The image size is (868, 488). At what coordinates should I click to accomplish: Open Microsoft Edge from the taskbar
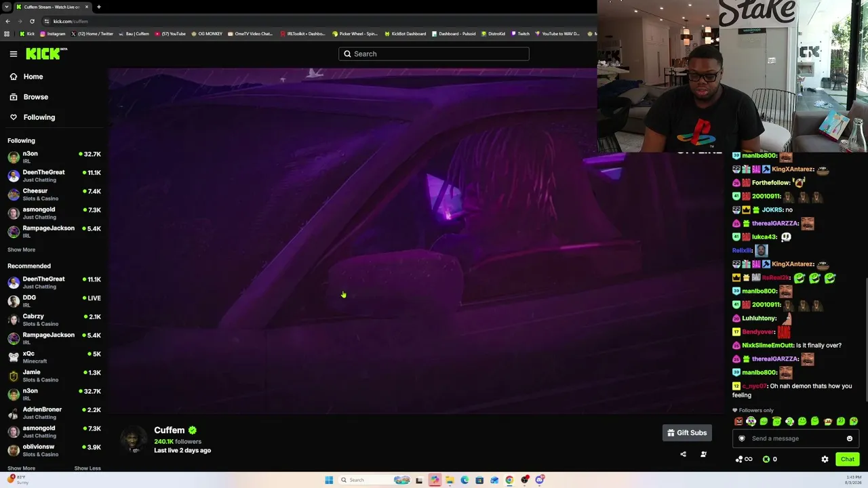(x=465, y=480)
